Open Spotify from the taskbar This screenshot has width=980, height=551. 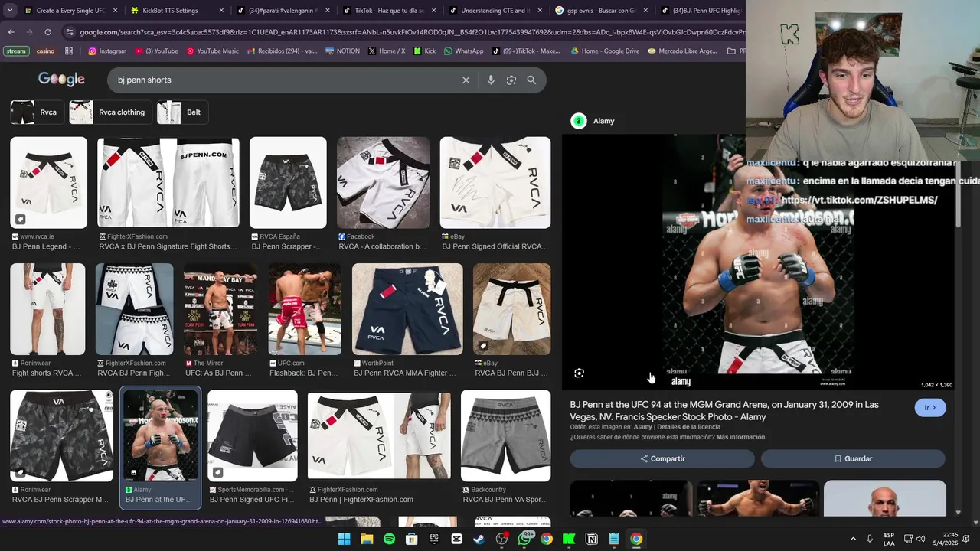[x=389, y=539]
